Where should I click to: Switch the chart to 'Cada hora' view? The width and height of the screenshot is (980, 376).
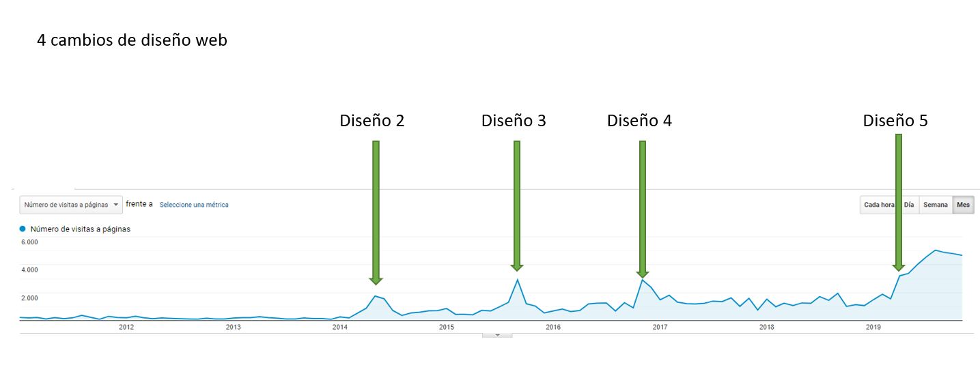click(879, 205)
